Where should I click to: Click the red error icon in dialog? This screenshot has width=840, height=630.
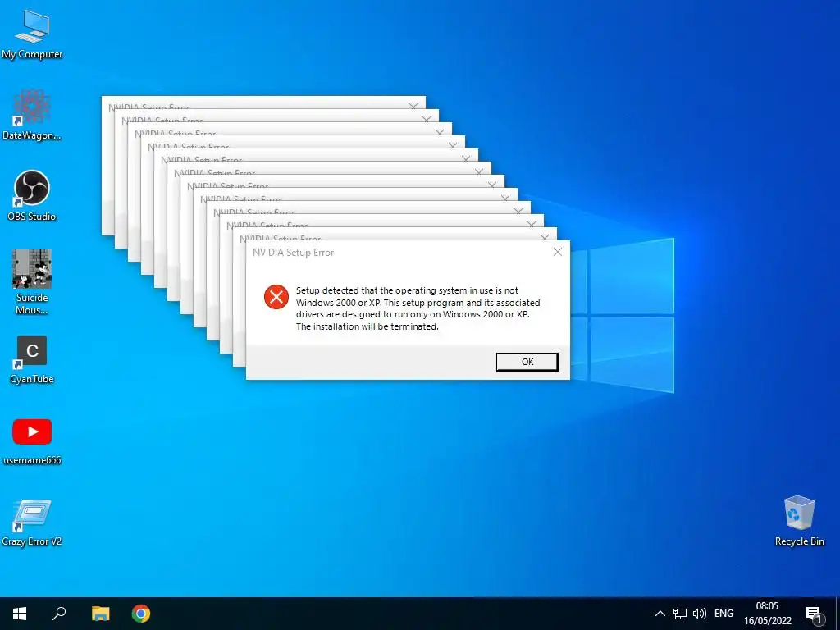coord(276,297)
